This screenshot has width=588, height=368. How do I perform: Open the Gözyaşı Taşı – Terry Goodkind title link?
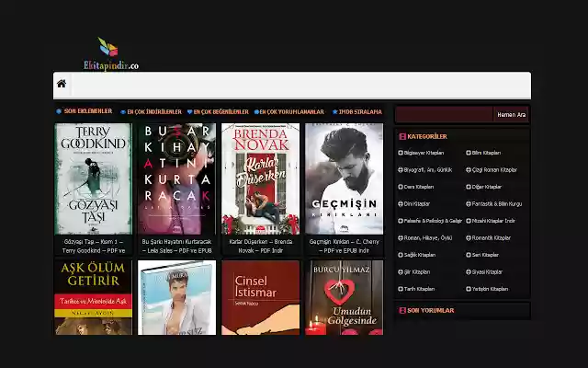pos(94,246)
